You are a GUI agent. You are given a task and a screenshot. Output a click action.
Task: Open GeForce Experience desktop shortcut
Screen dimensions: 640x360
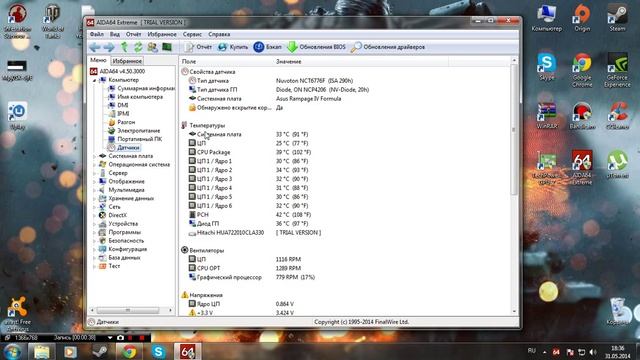(x=617, y=70)
